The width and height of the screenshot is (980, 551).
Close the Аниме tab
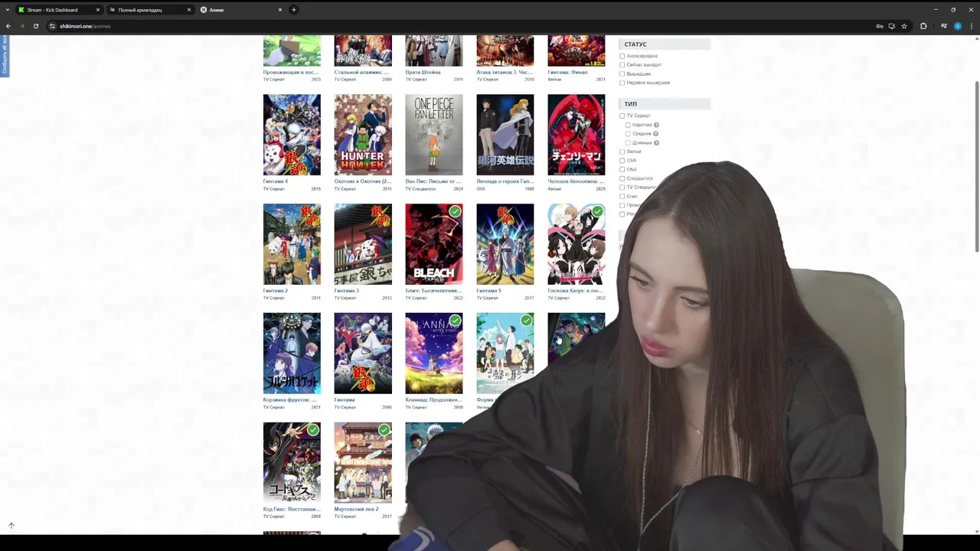coord(280,10)
